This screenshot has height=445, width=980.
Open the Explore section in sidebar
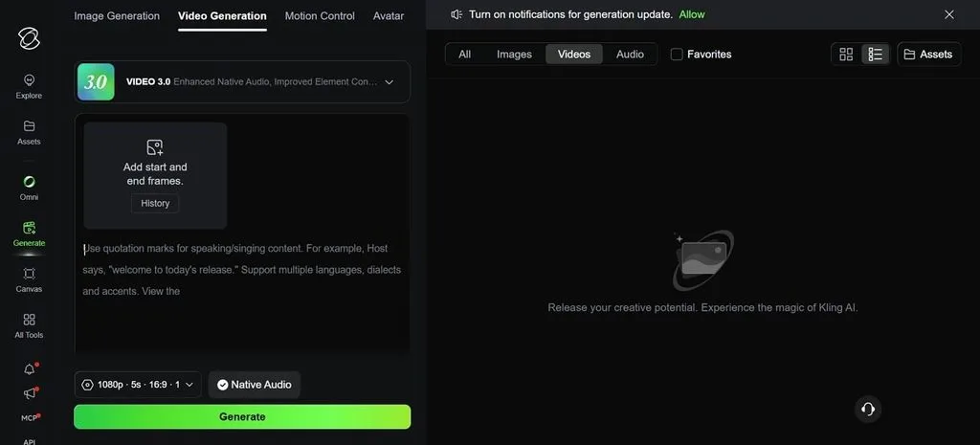(x=29, y=86)
